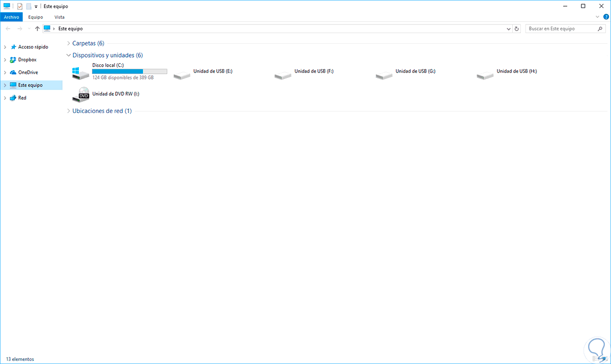Click the magnifier search icon
611x364 pixels.
tap(600, 29)
